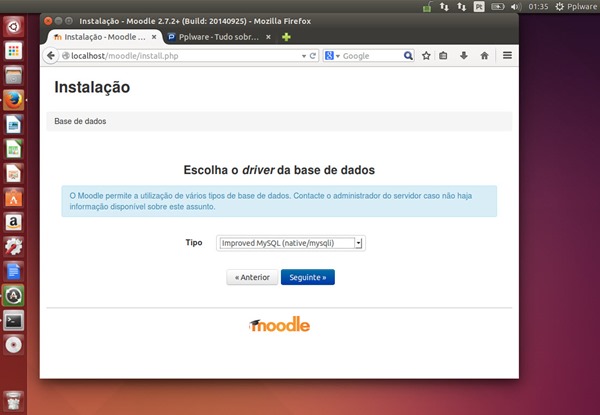
Task: Click the Escolha o driver da base de dados heading
Action: point(279,170)
